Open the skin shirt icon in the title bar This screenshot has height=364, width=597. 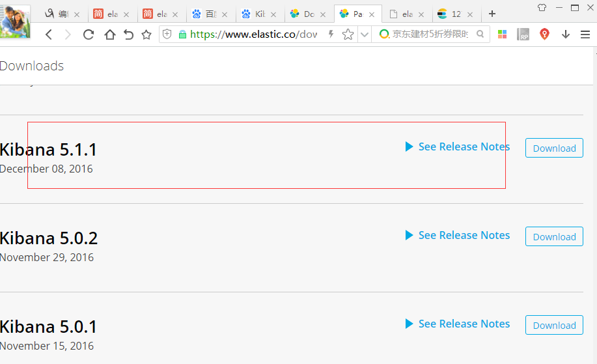[x=542, y=7]
